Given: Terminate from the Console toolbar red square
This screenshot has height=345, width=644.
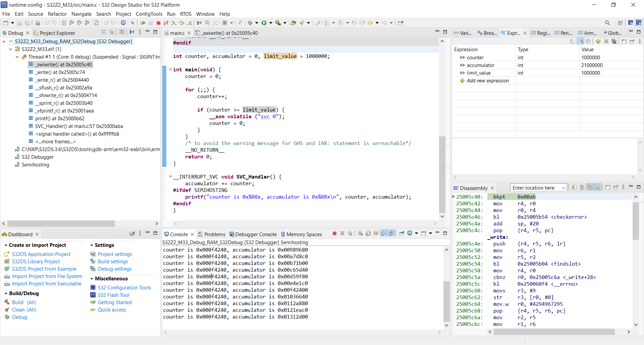Looking at the screenshot, I should click(x=334, y=233).
